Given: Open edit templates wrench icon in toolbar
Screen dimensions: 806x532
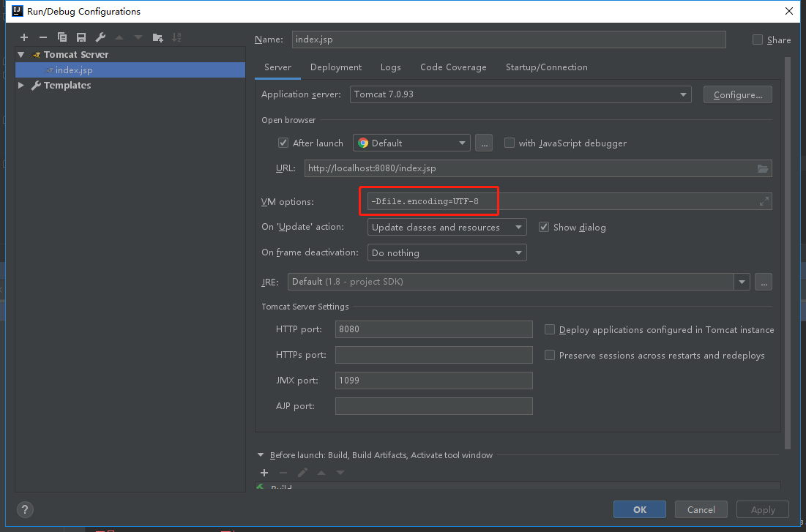Looking at the screenshot, I should pos(100,37).
